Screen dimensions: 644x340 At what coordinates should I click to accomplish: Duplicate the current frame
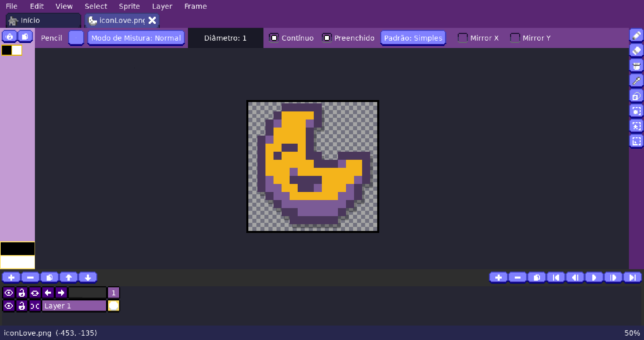(x=537, y=278)
